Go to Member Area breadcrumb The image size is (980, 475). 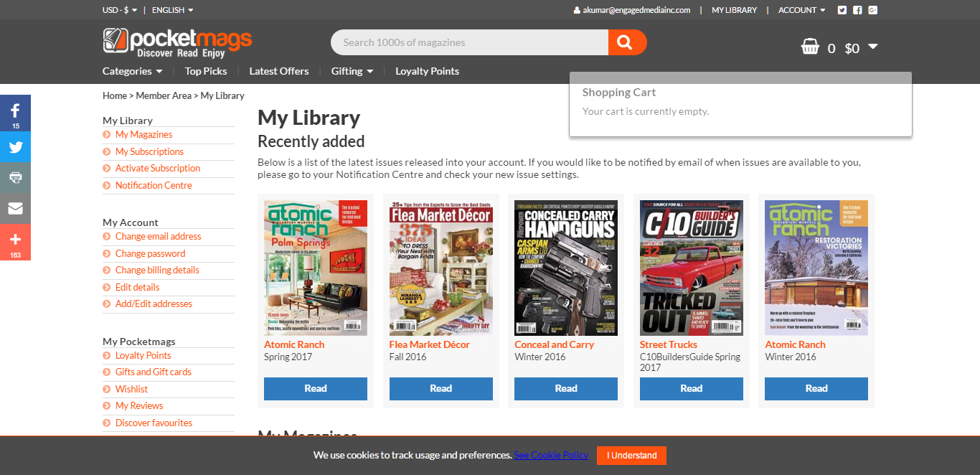pos(164,95)
